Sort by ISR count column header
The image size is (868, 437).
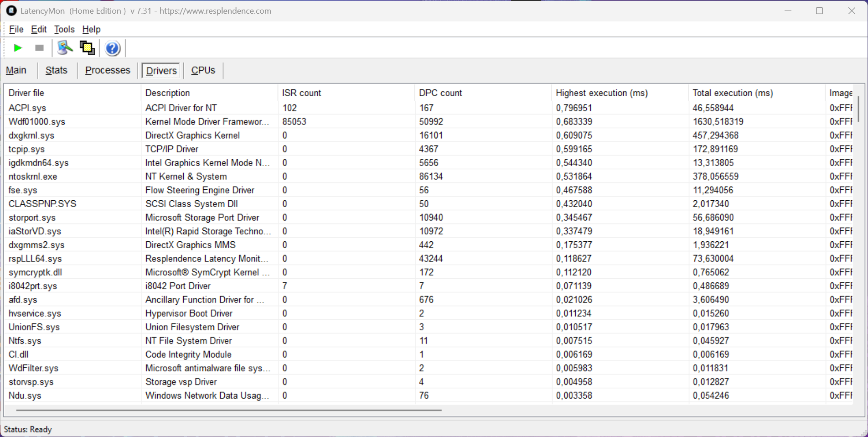(x=301, y=93)
